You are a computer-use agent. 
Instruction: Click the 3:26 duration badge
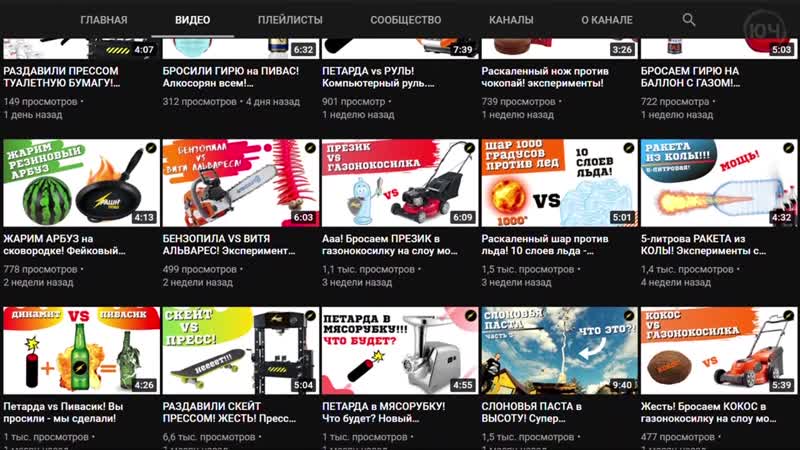coord(622,49)
